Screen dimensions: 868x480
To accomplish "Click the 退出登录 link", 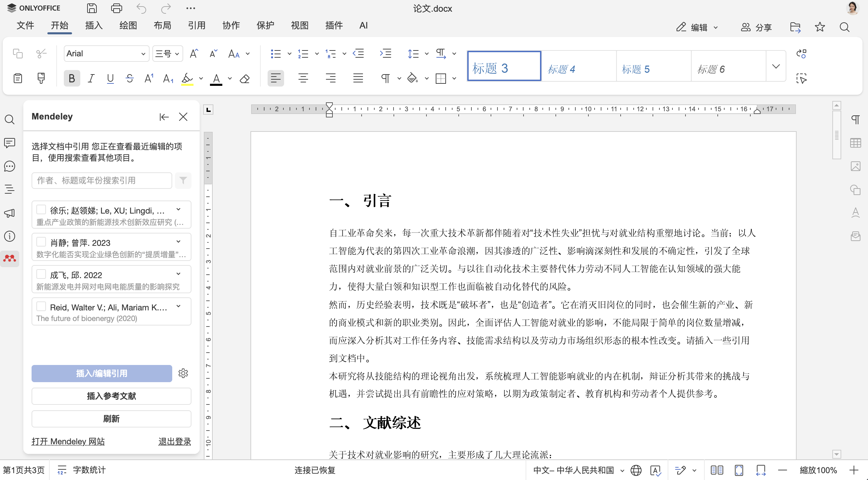I will [x=175, y=442].
